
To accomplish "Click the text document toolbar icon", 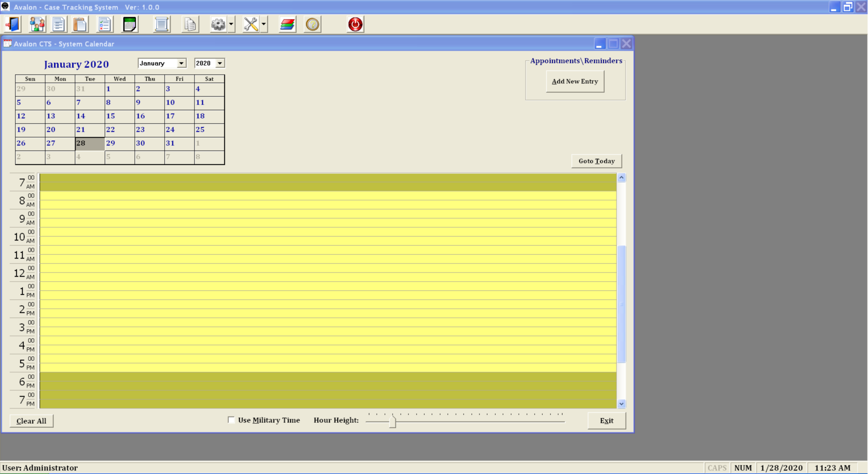I will click(58, 24).
